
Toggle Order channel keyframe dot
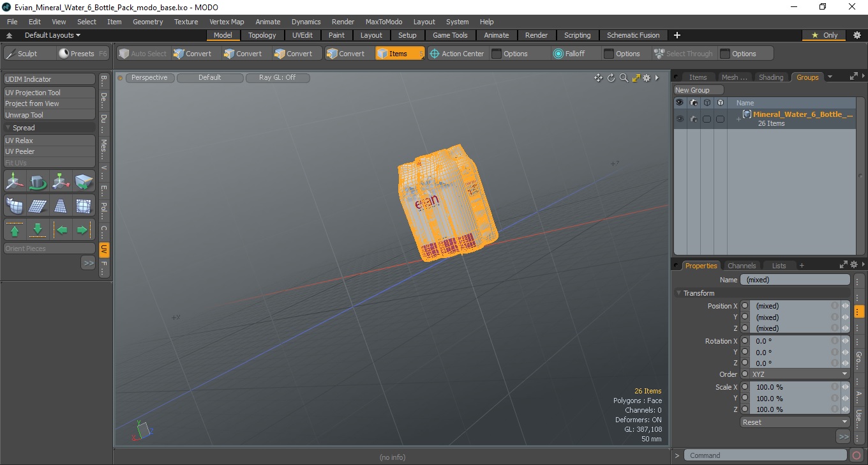pyautogui.click(x=745, y=374)
